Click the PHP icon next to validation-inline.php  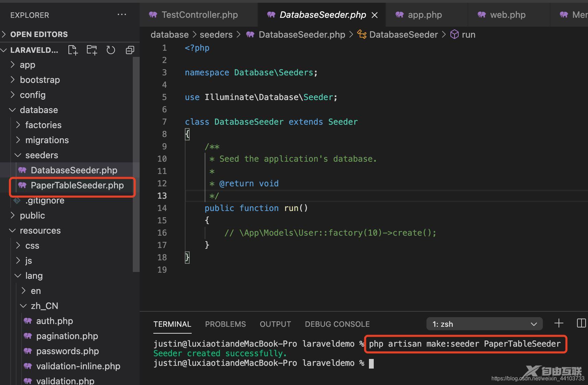coord(28,366)
